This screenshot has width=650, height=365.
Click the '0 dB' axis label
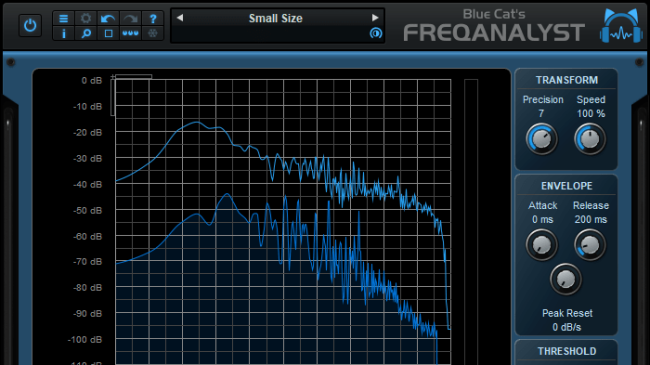91,80
